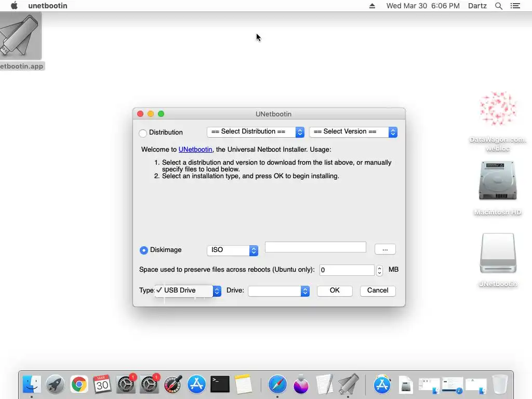Increase persistence space with up stepper arrow
532x399 pixels.
[x=379, y=268]
